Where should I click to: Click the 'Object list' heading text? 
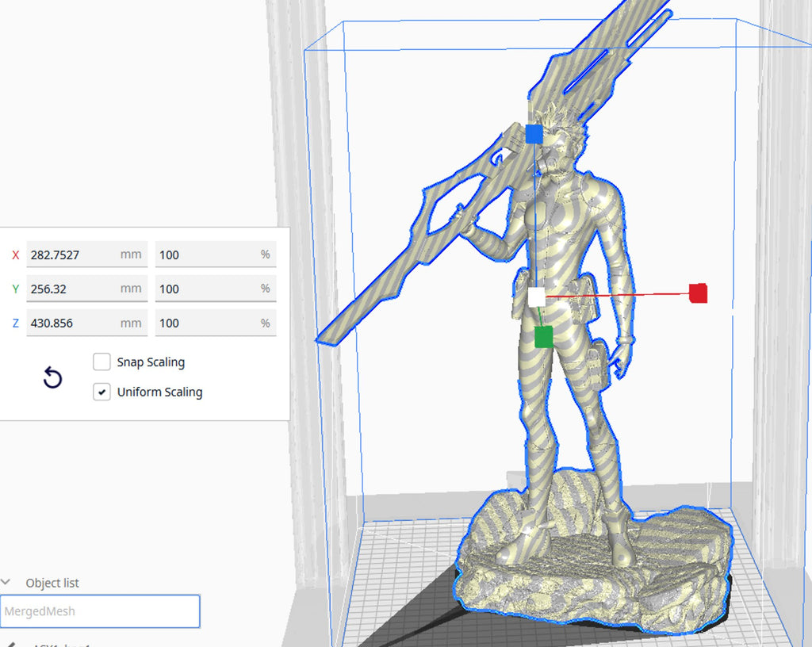[52, 583]
